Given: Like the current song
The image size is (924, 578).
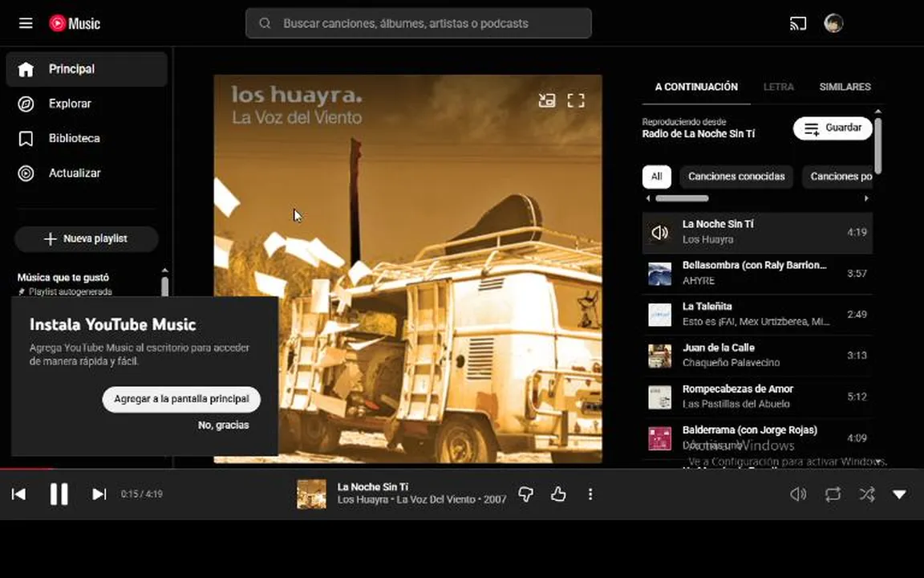Looking at the screenshot, I should coord(558,495).
